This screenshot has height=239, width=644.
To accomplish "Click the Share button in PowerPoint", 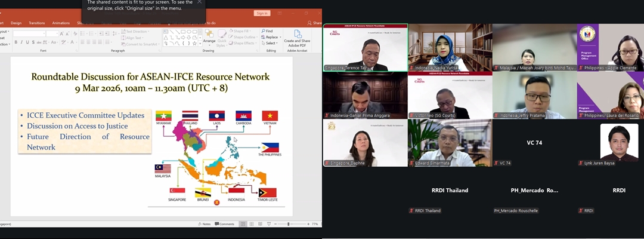I will [x=315, y=23].
